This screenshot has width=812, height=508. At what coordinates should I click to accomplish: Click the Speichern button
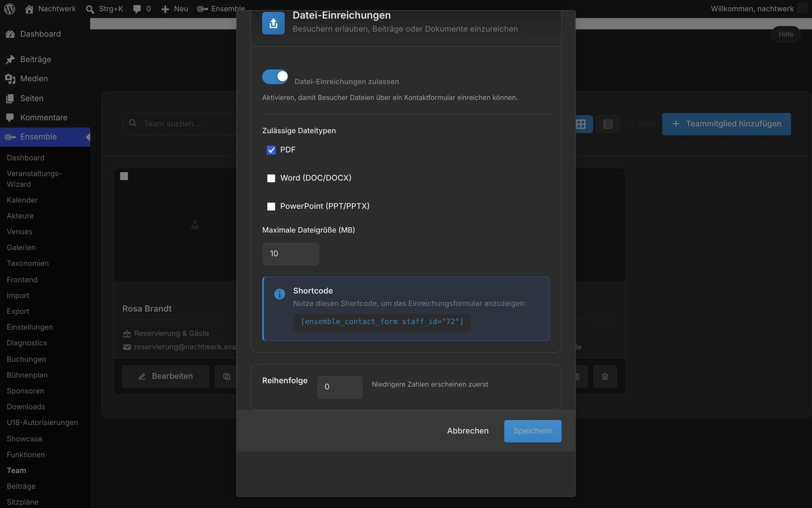point(532,431)
